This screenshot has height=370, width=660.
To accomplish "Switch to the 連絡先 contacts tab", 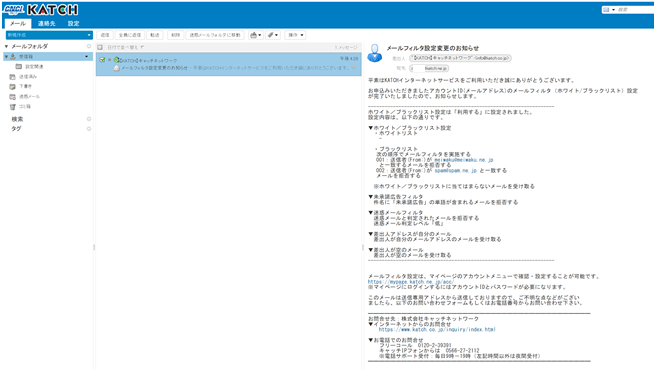I will coord(46,24).
